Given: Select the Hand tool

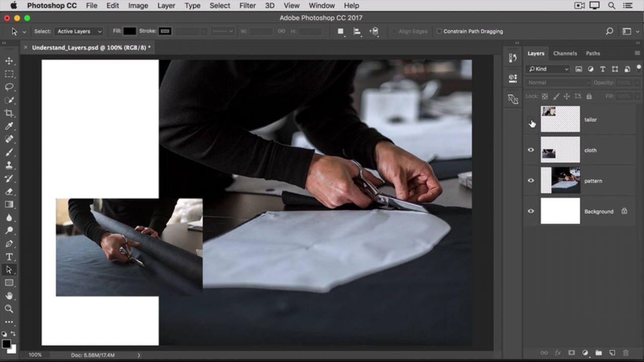Looking at the screenshot, I should pyautogui.click(x=9, y=296).
